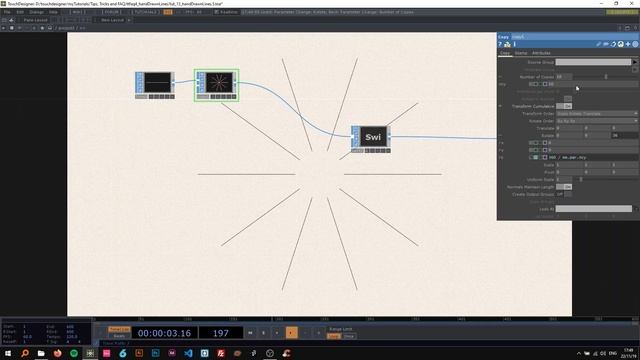The width and height of the screenshot is (640, 360).
Task: Adjust Number of Copies slider handle
Action: (606, 77)
